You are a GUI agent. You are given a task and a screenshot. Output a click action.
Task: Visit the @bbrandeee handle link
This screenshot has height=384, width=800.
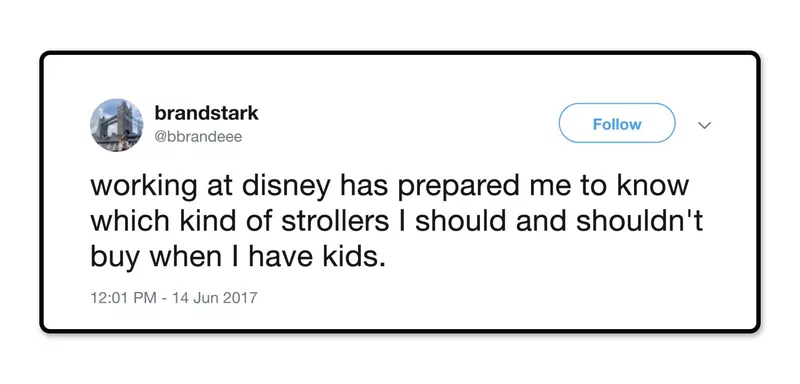pos(198,137)
